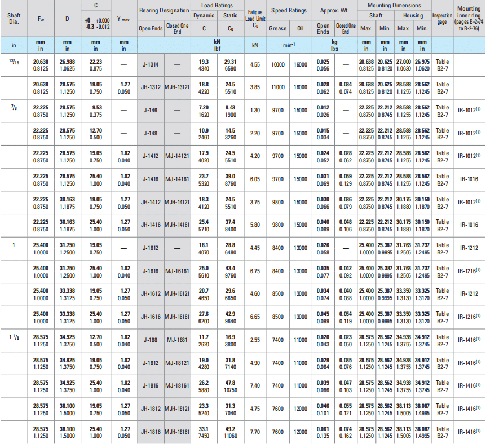Click the J-1314 bearing designation cell
This screenshot has width=486, height=448.
151,65
